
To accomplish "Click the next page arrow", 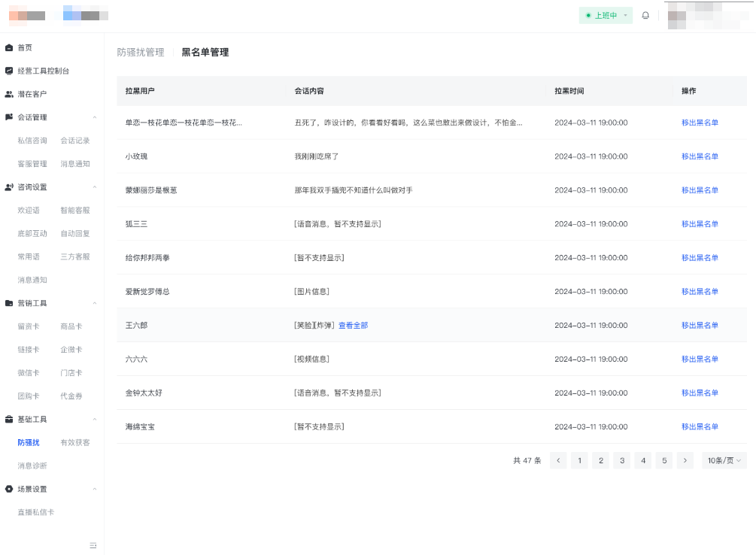I will click(685, 460).
